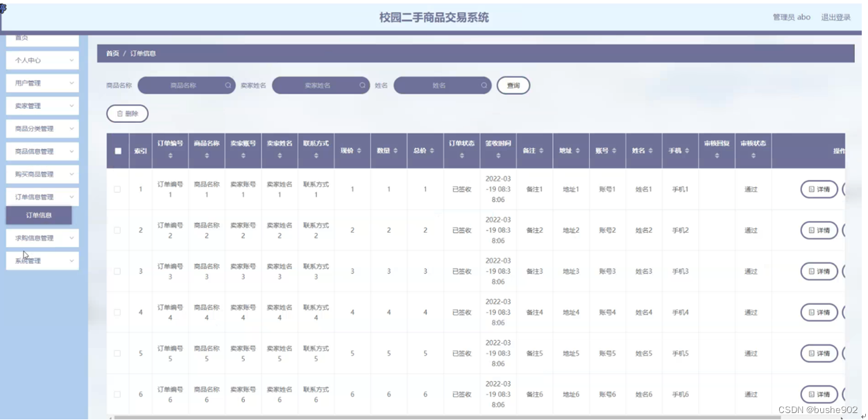Sort by 总价 using its arrow icon
The image size is (868, 420).
432,151
